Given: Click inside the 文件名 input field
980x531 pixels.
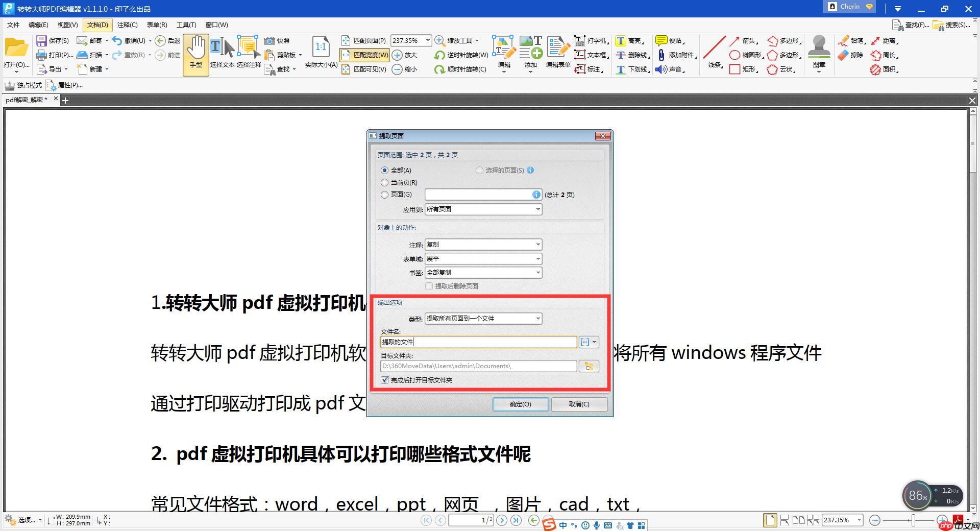Looking at the screenshot, I should [x=479, y=342].
